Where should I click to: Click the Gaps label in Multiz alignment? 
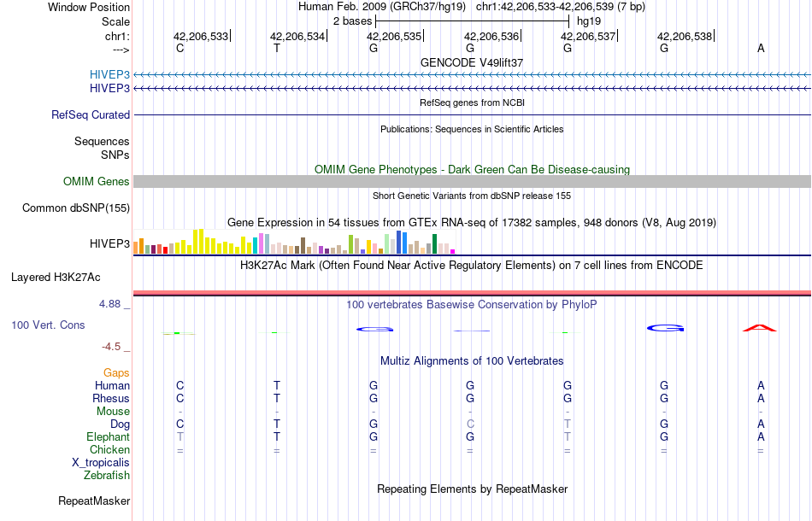coord(116,372)
